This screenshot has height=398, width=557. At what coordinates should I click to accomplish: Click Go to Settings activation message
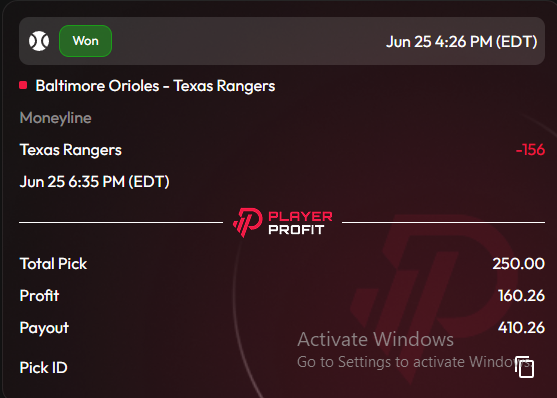[414, 362]
